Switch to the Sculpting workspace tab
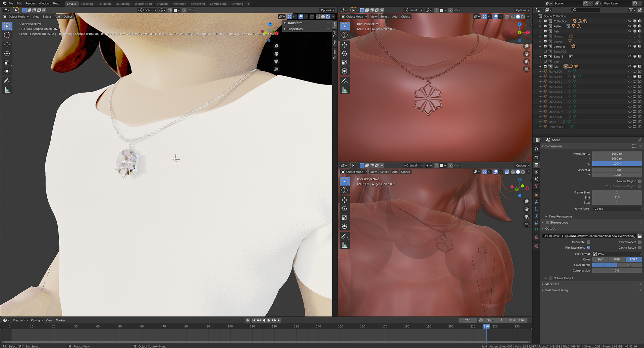 (x=104, y=4)
